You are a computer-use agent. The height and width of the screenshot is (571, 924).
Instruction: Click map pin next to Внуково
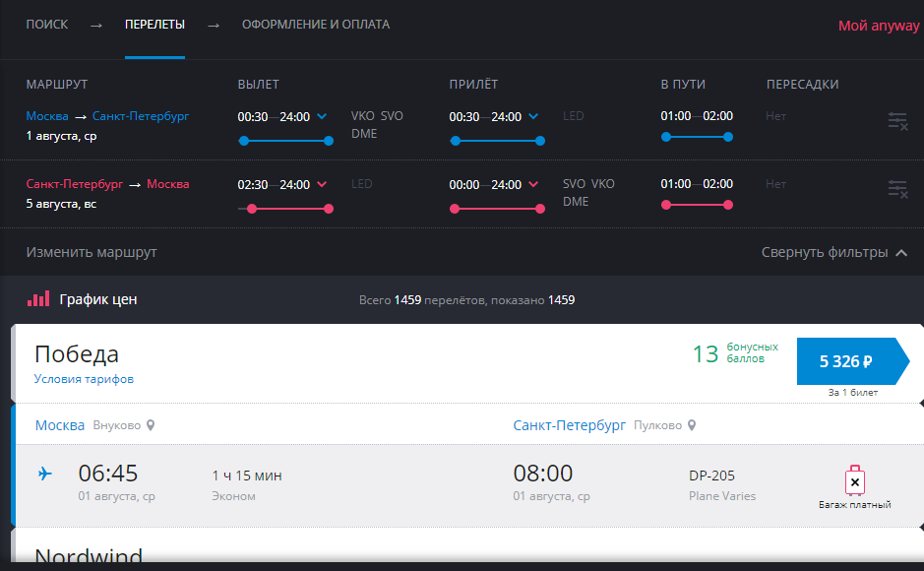click(151, 425)
